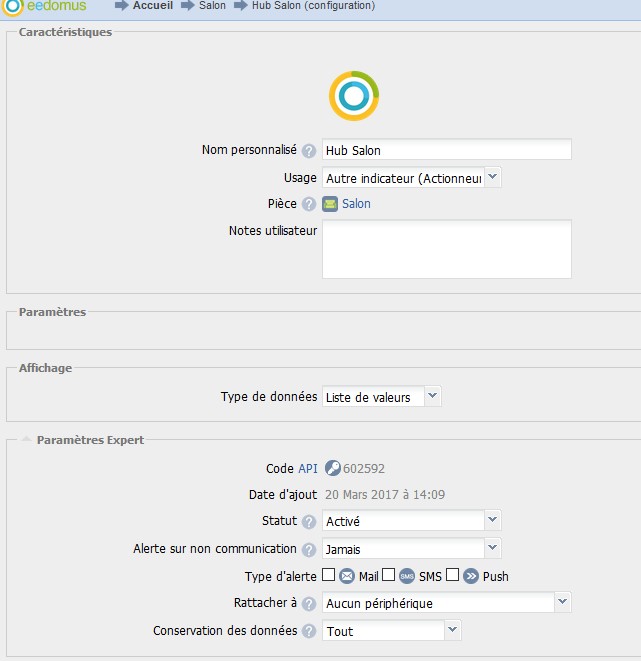This screenshot has width=641, height=661.
Task: Click the Salon room icon
Action: [x=330, y=204]
